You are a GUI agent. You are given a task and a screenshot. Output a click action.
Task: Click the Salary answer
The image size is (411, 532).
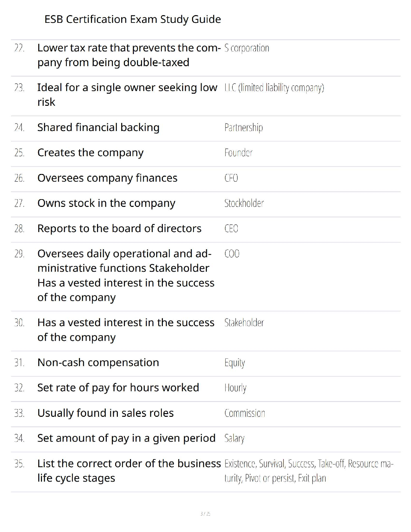point(234,438)
